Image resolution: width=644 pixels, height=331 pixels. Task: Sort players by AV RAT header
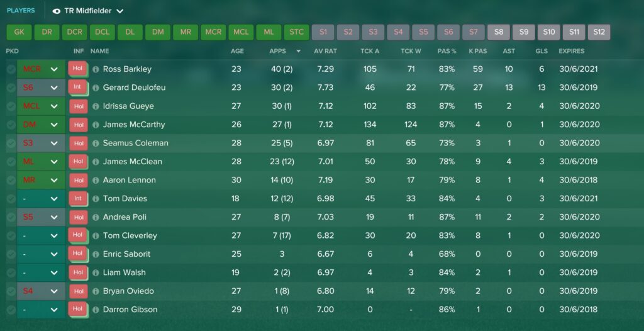325,51
